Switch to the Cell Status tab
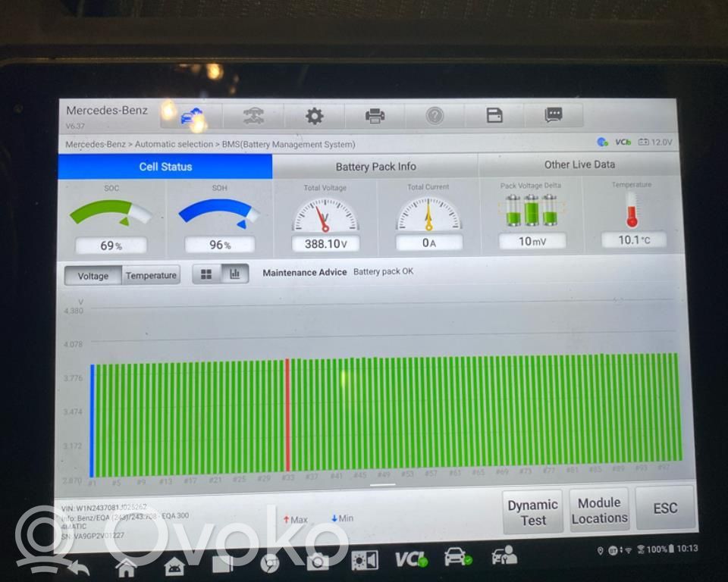 [x=165, y=167]
